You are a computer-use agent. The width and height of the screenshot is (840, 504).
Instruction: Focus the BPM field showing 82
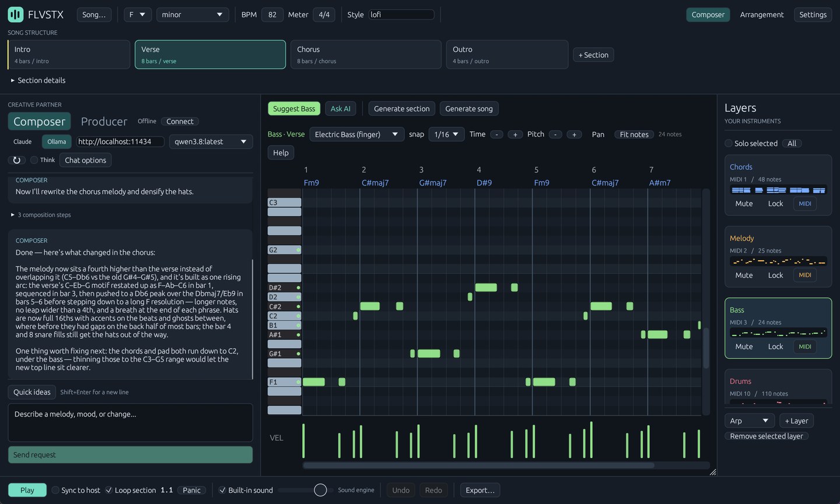pos(272,15)
